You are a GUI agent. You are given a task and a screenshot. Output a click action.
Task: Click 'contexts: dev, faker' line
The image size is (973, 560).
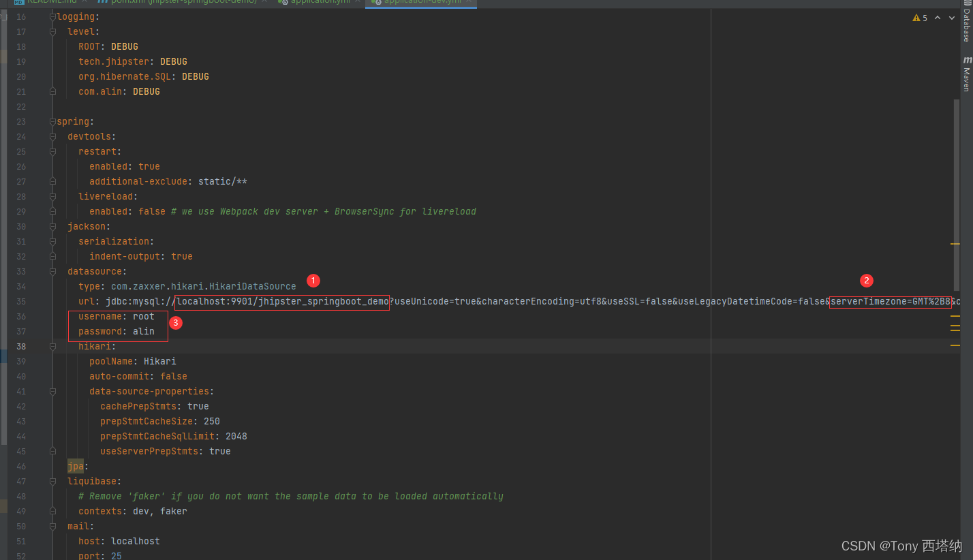pyautogui.click(x=133, y=512)
